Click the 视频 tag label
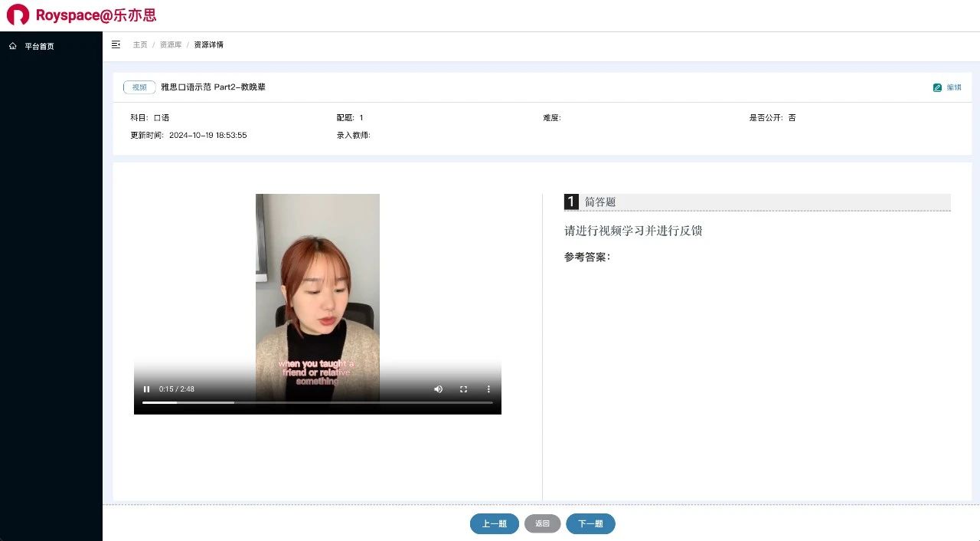Image resolution: width=980 pixels, height=541 pixels. (x=139, y=87)
